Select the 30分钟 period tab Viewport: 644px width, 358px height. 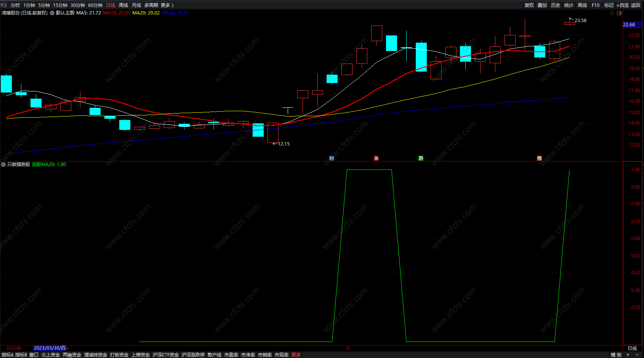(78, 5)
